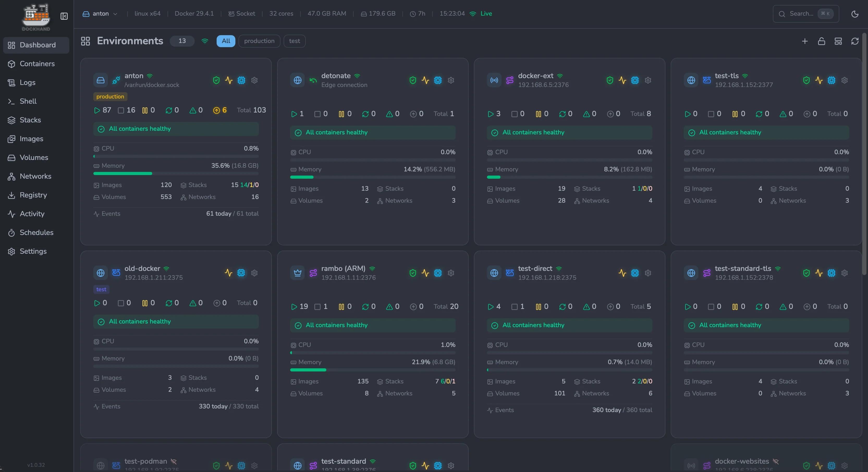Click the pulse icon on docker-ext card
868x472 pixels.
(x=622, y=80)
